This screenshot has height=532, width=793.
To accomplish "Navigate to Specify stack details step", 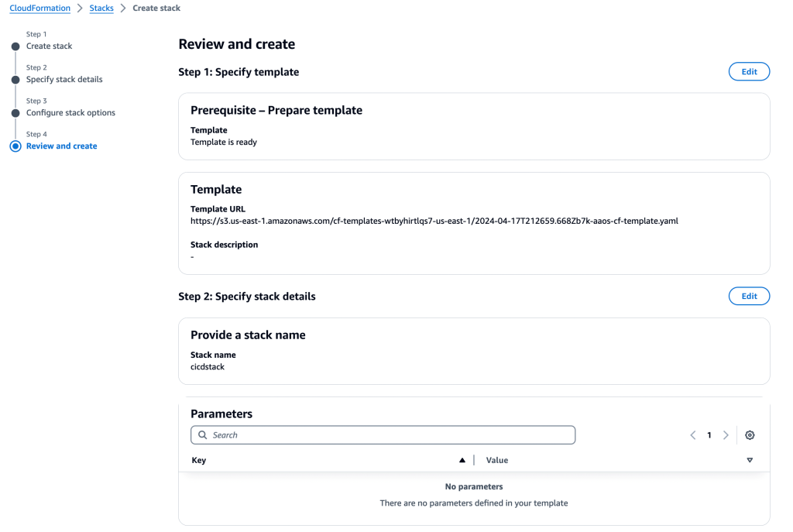I will 65,80.
